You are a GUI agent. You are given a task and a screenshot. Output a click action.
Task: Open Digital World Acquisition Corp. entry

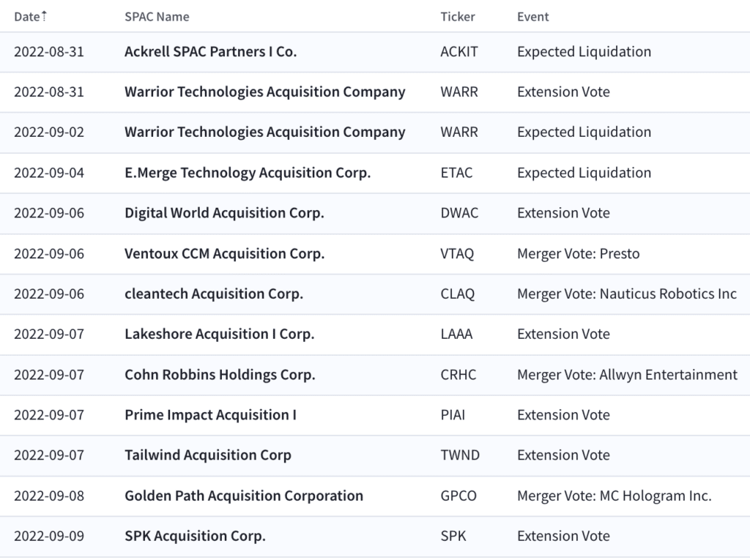(x=224, y=213)
